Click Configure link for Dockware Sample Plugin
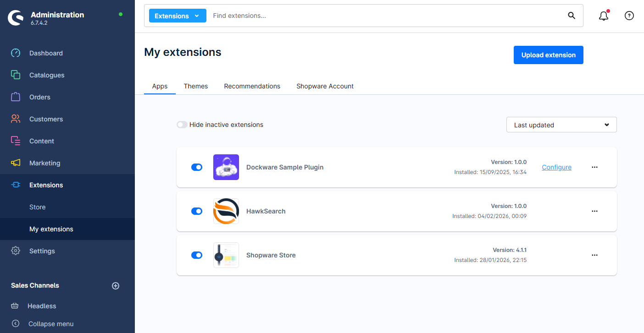 pyautogui.click(x=557, y=167)
